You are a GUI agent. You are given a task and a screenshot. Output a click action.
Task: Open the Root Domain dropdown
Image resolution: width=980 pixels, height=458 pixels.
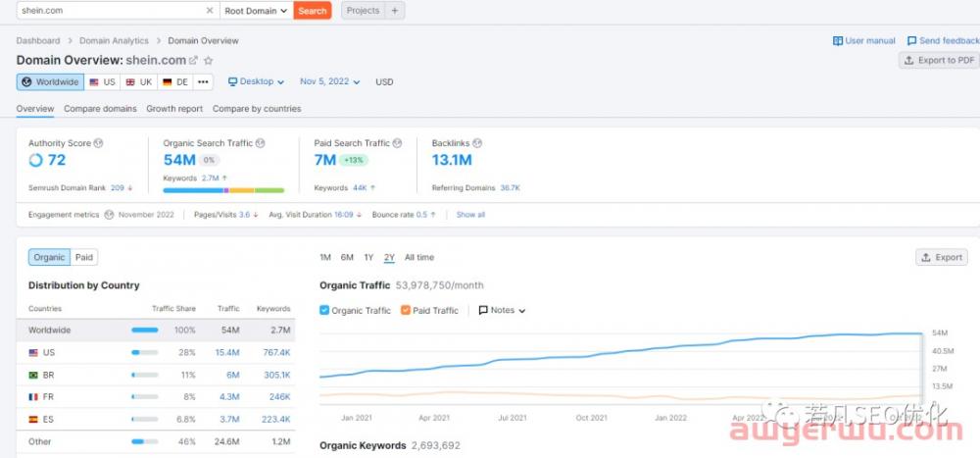256,11
